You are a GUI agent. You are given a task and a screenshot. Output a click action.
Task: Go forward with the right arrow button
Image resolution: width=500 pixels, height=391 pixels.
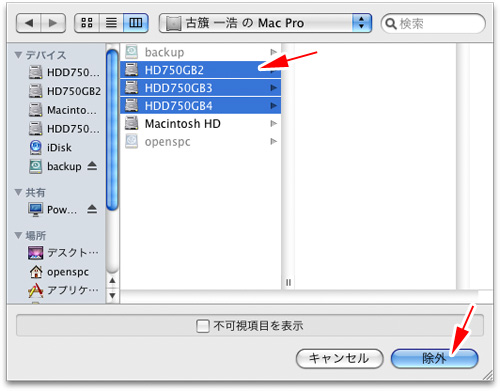coord(53,23)
